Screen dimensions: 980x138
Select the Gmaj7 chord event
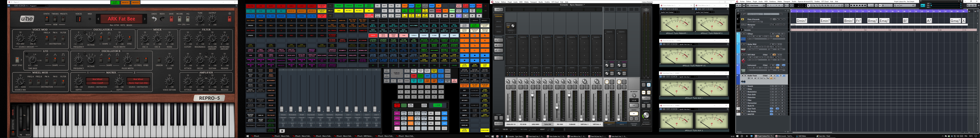[x=955, y=21]
